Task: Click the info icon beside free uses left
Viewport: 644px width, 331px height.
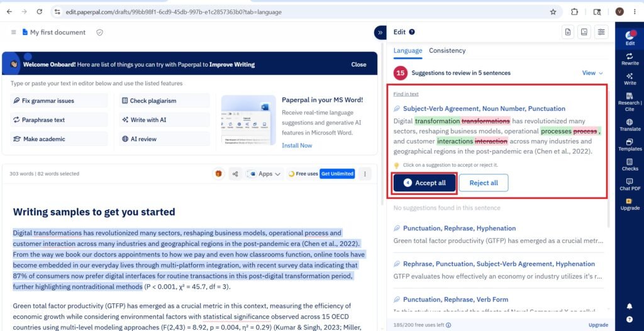Action: (x=448, y=325)
